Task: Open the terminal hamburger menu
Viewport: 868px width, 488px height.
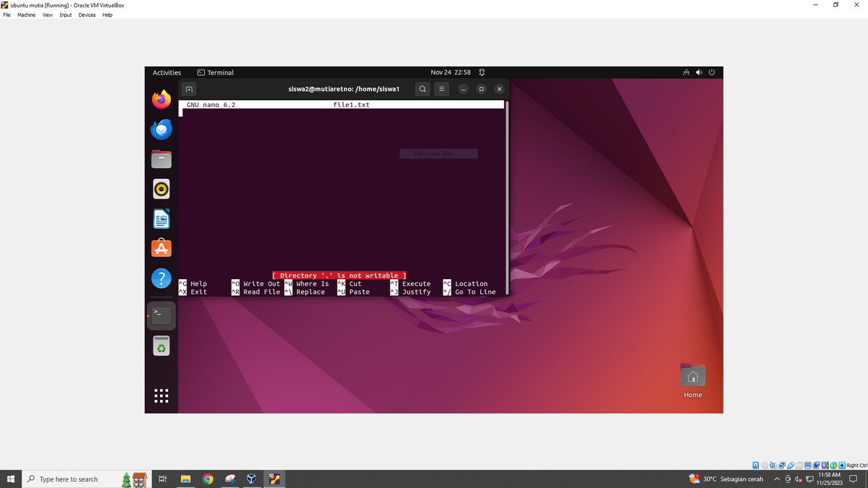Action: click(441, 89)
